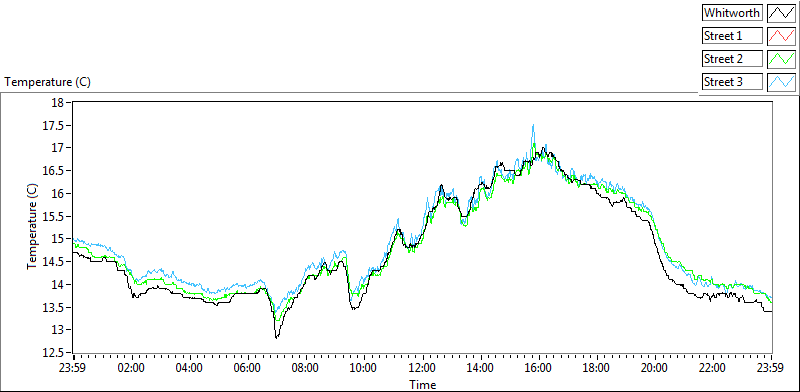Click the Street 2 green plot style icon

point(781,59)
